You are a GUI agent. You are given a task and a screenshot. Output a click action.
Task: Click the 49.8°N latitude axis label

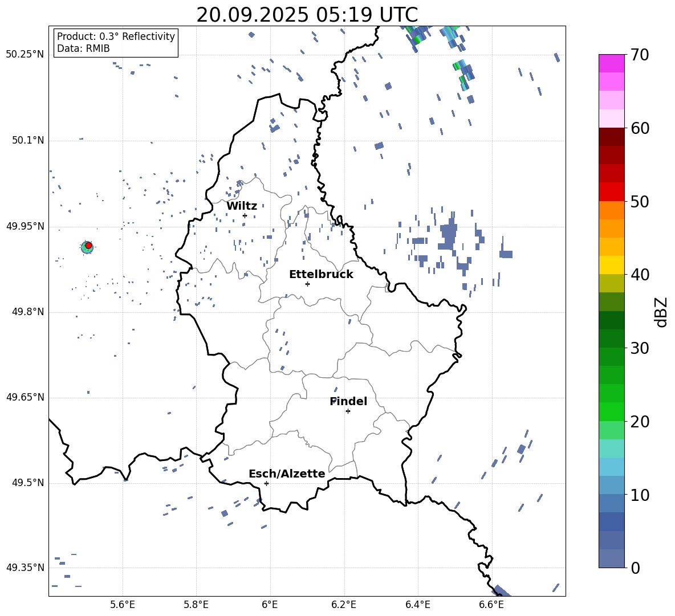[x=28, y=312]
